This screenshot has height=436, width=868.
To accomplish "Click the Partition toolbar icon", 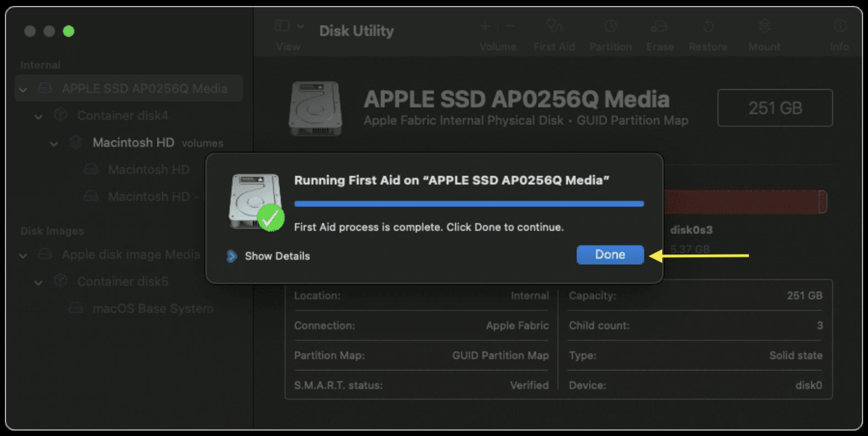I will (x=611, y=26).
